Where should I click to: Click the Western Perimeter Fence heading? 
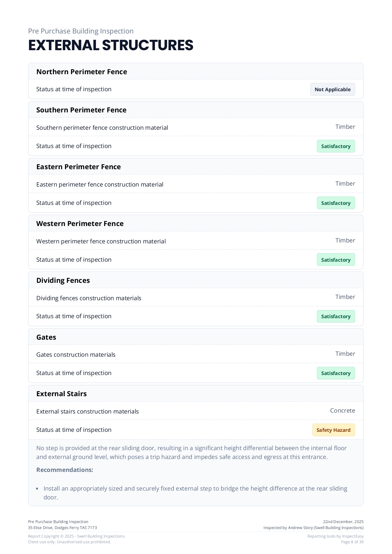[80, 223]
